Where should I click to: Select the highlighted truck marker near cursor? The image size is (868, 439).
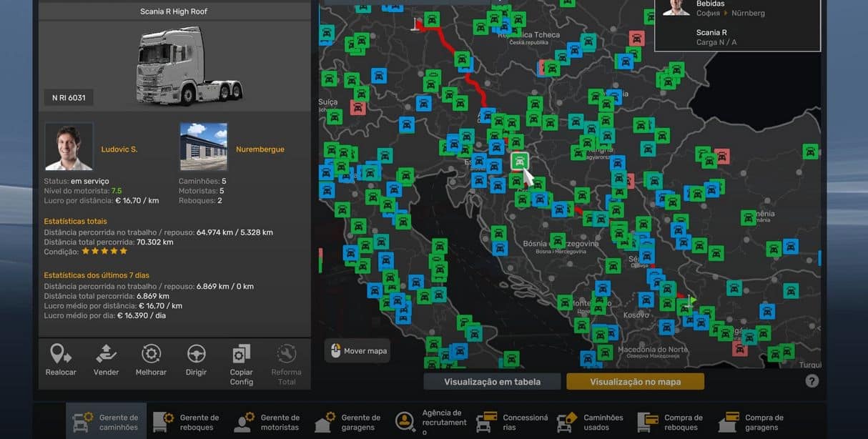coord(520,161)
